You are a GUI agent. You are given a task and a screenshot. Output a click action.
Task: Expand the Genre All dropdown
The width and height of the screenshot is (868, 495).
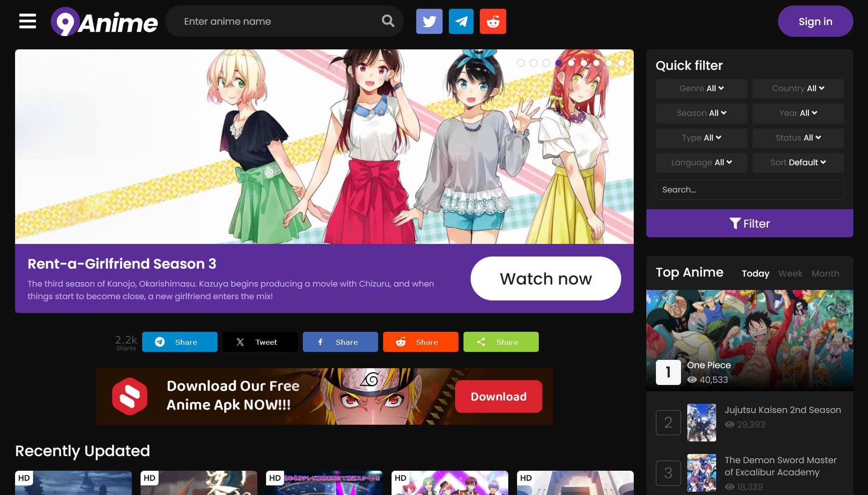(x=701, y=88)
